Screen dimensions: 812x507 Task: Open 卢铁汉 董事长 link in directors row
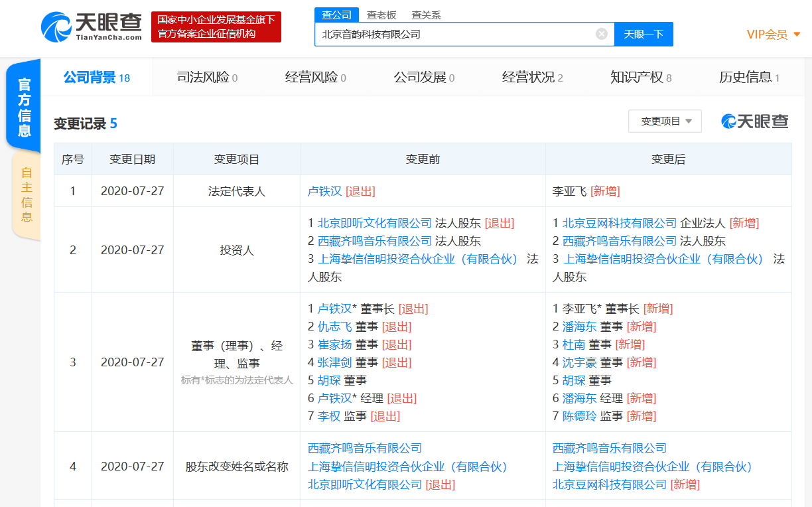[x=335, y=309]
